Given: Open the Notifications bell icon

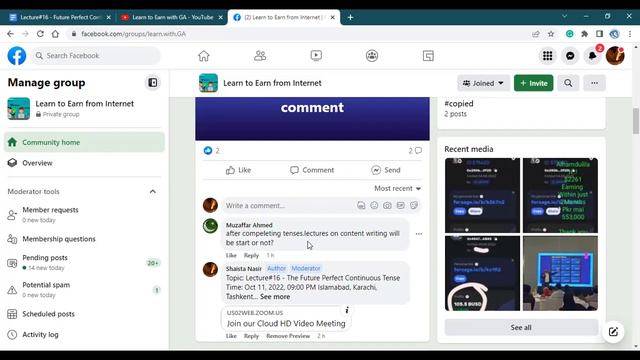Looking at the screenshot, I should tap(593, 56).
